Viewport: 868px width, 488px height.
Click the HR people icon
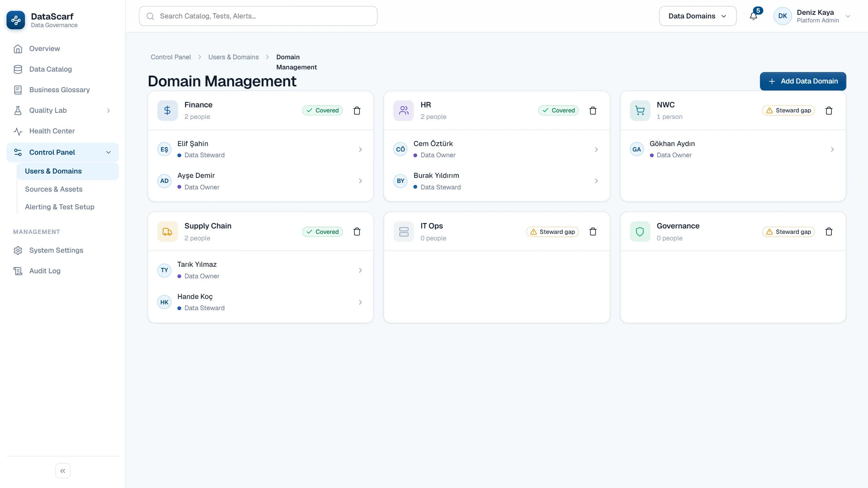[404, 111]
